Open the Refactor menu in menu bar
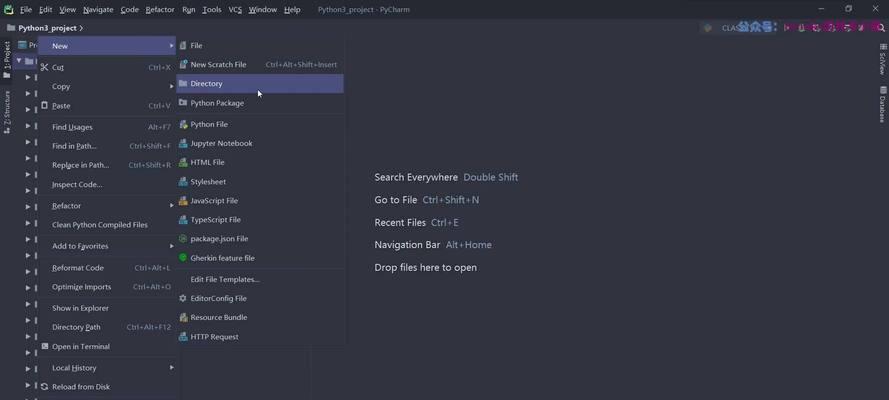The width and height of the screenshot is (889, 400). click(160, 10)
